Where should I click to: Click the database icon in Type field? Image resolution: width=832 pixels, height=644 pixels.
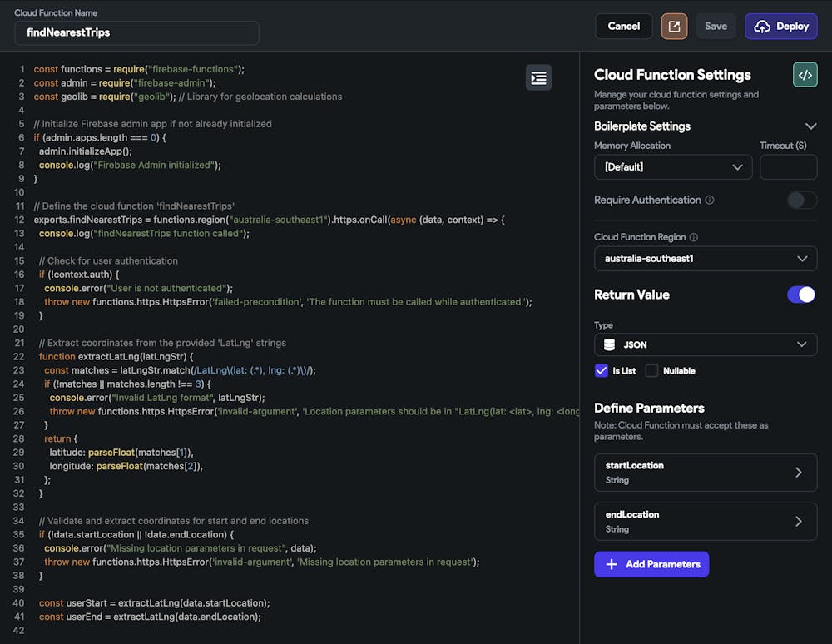(610, 344)
